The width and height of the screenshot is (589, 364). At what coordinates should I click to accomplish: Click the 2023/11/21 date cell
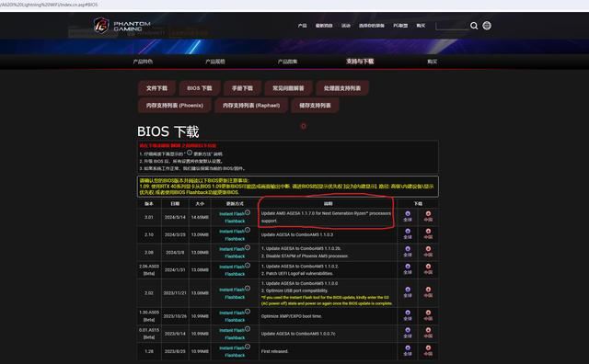(x=175, y=292)
